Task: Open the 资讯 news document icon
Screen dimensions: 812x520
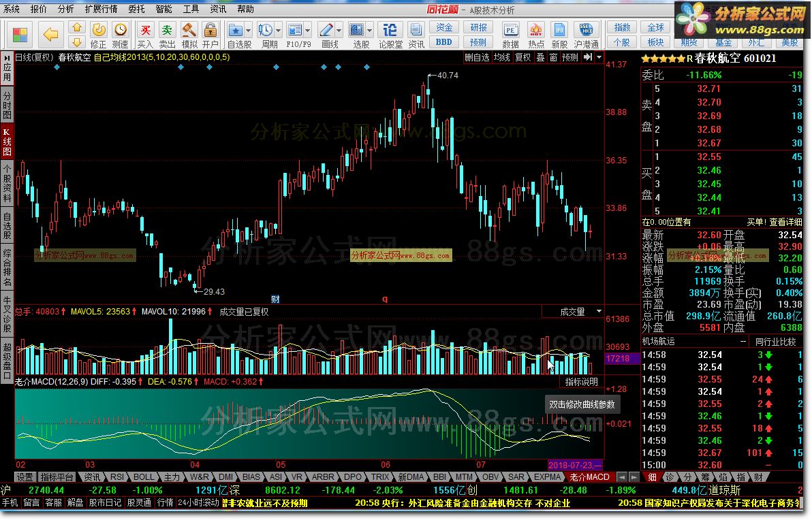Action: (x=416, y=35)
